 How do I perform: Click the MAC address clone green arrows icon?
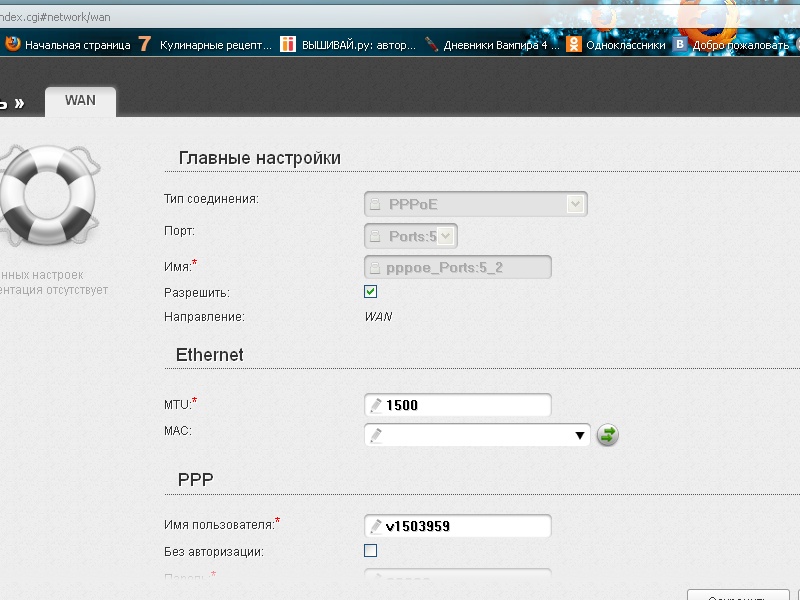pos(608,435)
